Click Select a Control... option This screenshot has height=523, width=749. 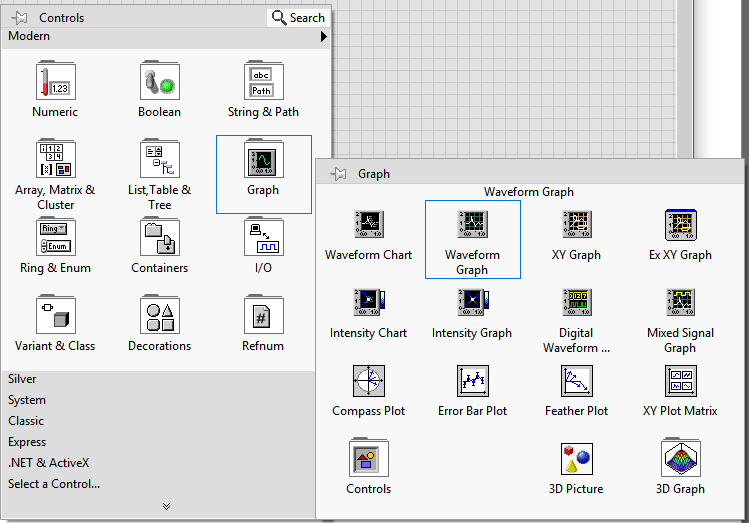click(x=54, y=484)
